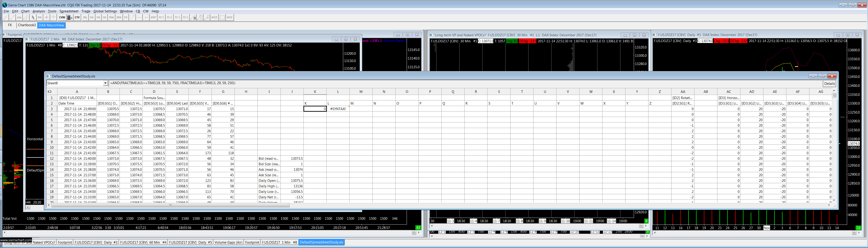The height and width of the screenshot is (248, 868).
Task: Click the CTV toolbar button
Action: point(77,17)
